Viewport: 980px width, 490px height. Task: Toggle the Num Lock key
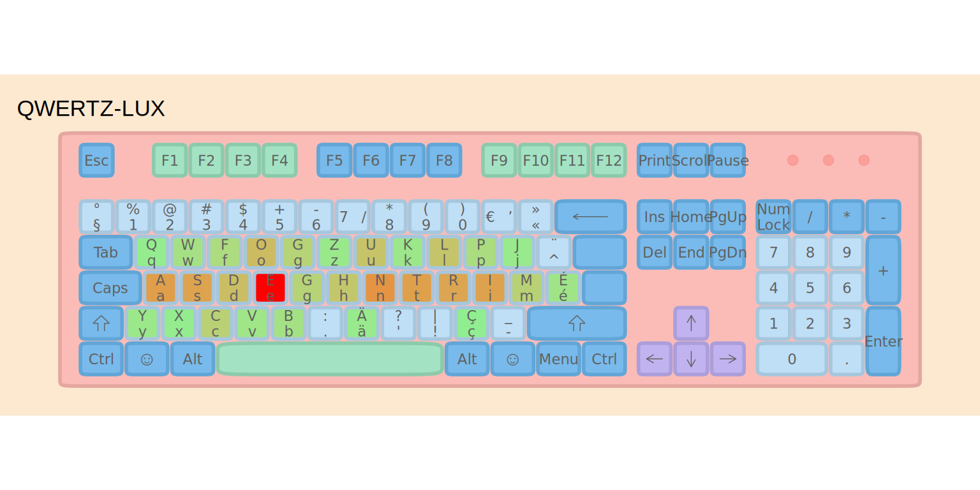point(773,217)
